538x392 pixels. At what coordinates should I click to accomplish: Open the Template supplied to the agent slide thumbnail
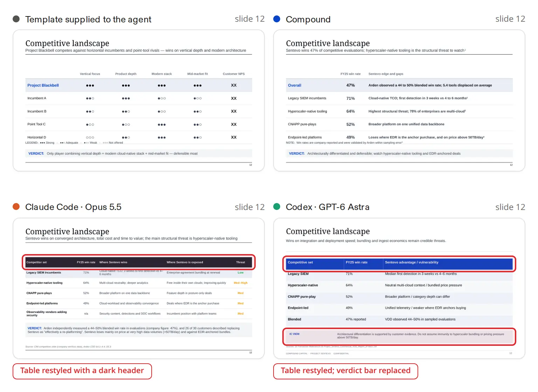139,100
